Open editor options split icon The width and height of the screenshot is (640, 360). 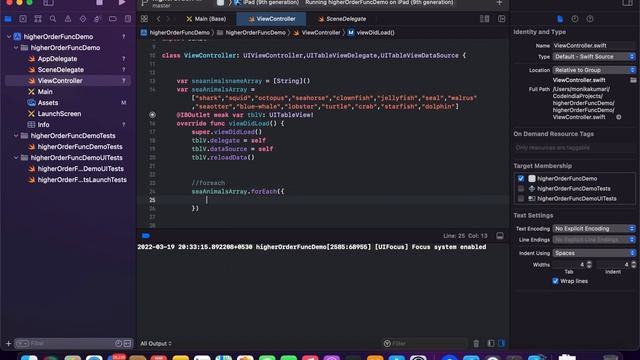[x=484, y=19]
